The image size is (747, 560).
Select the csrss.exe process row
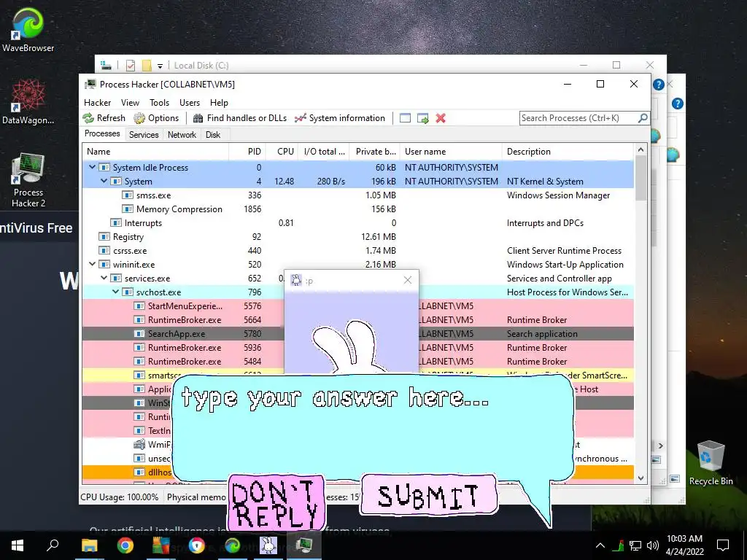[357, 251]
